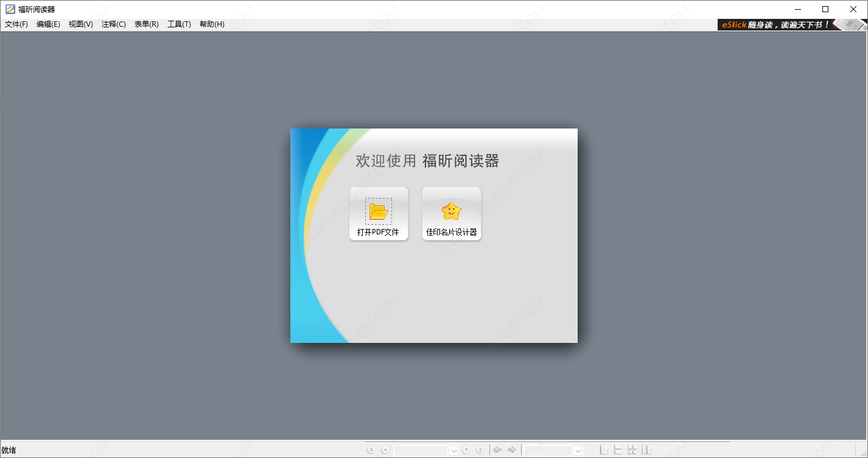Viewport: 868px width, 458px height.
Task: Launch the 佳印名片设计器 star button
Action: pos(452,214)
